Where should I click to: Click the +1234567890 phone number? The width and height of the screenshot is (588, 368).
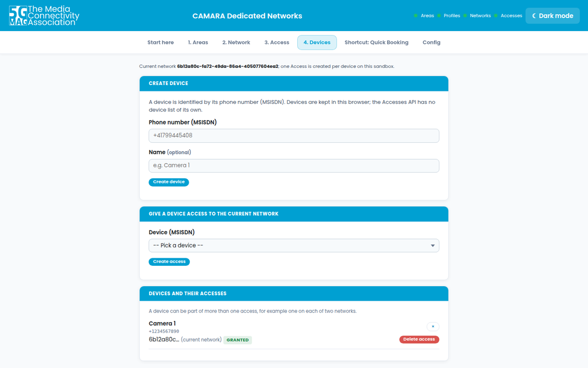click(x=164, y=331)
